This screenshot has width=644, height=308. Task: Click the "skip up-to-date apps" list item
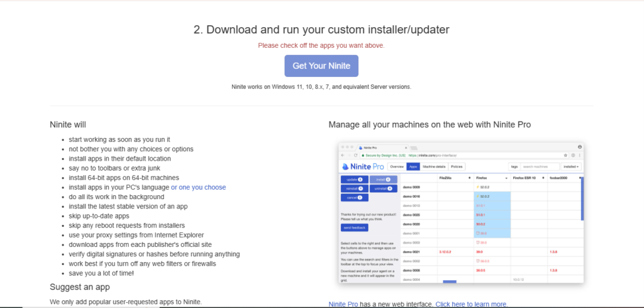[99, 216]
